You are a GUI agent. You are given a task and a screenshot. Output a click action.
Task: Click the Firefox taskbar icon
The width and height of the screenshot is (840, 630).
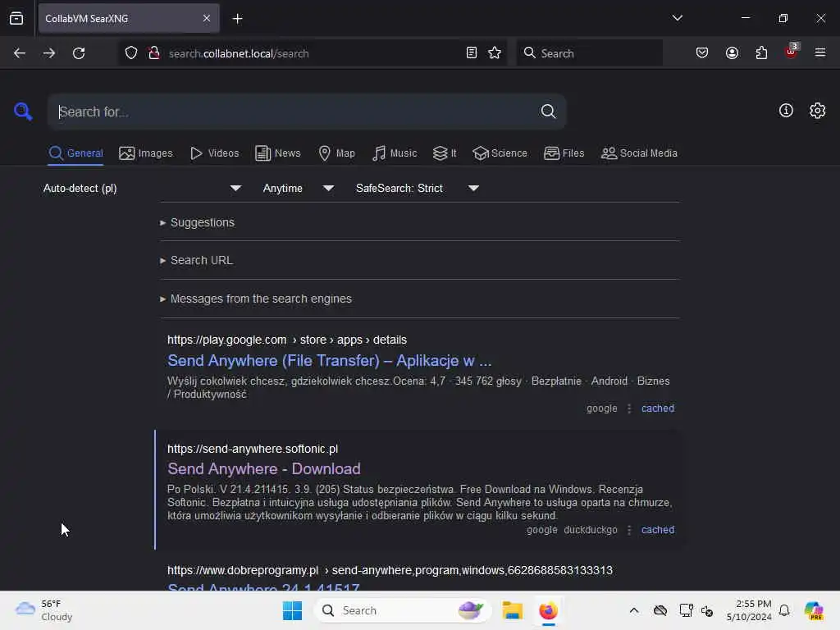(x=548, y=610)
